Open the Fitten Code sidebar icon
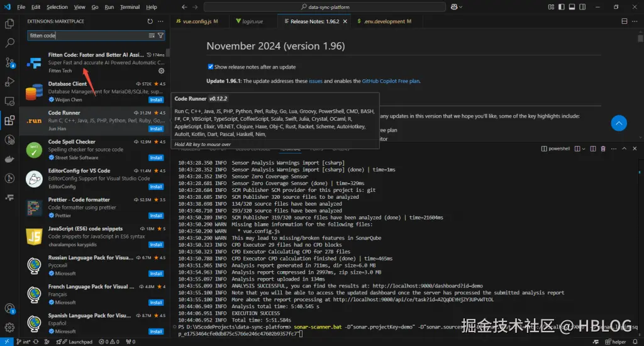Screen dimensions: 644x346 click(9, 198)
